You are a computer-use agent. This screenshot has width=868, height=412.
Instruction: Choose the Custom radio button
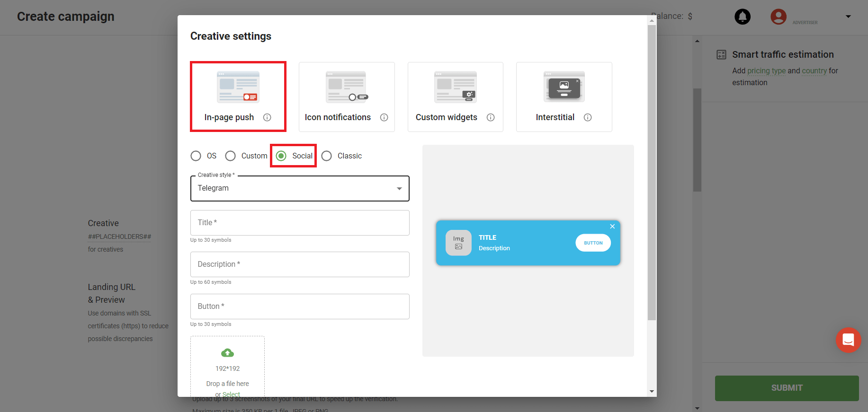[230, 156]
